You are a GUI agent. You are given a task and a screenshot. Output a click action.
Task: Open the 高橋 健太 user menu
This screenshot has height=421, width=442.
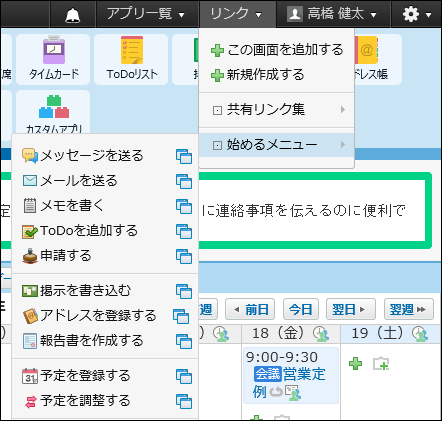point(332,14)
